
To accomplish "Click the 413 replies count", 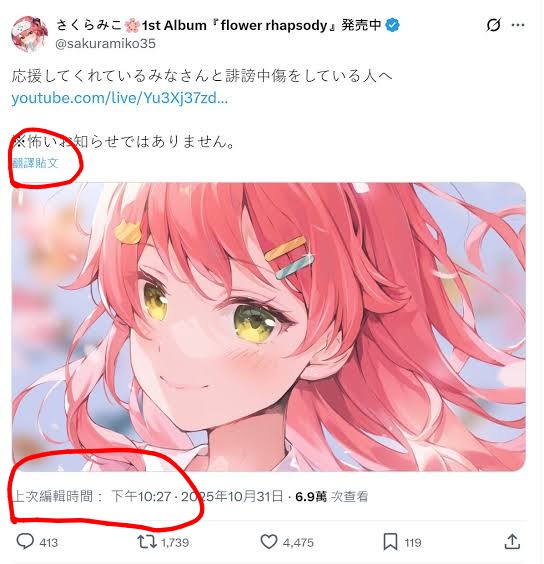I will coord(49,542).
